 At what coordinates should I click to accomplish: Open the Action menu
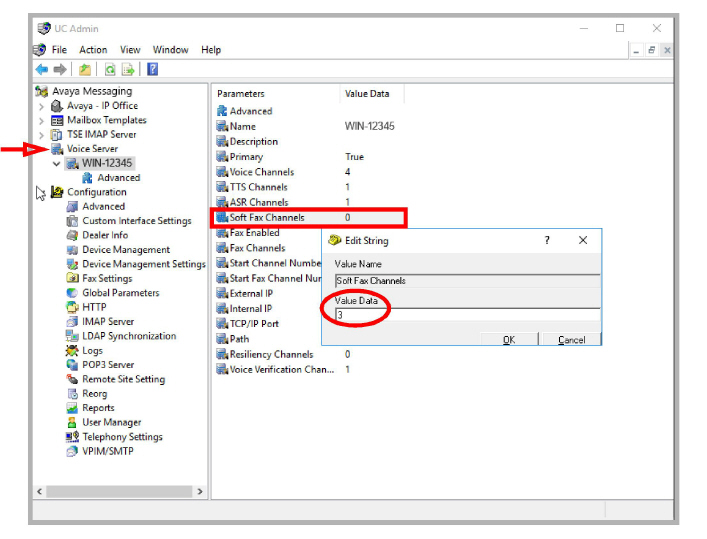coord(93,50)
